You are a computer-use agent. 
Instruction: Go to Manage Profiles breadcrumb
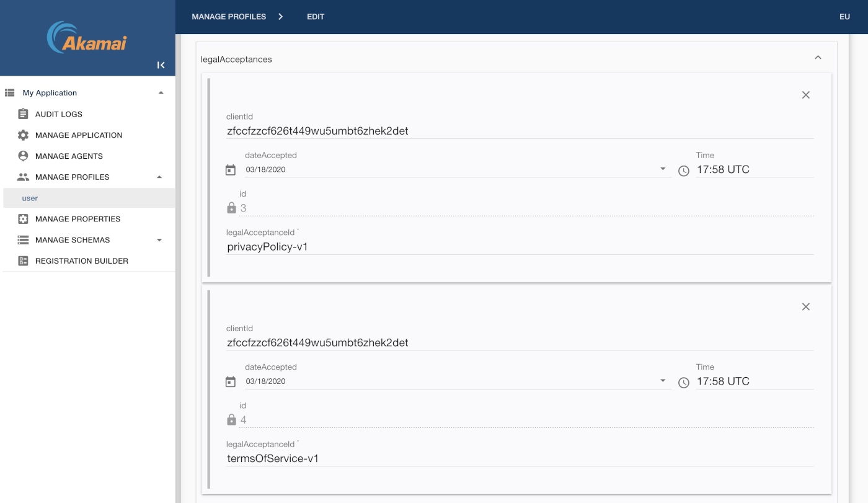[x=229, y=17]
